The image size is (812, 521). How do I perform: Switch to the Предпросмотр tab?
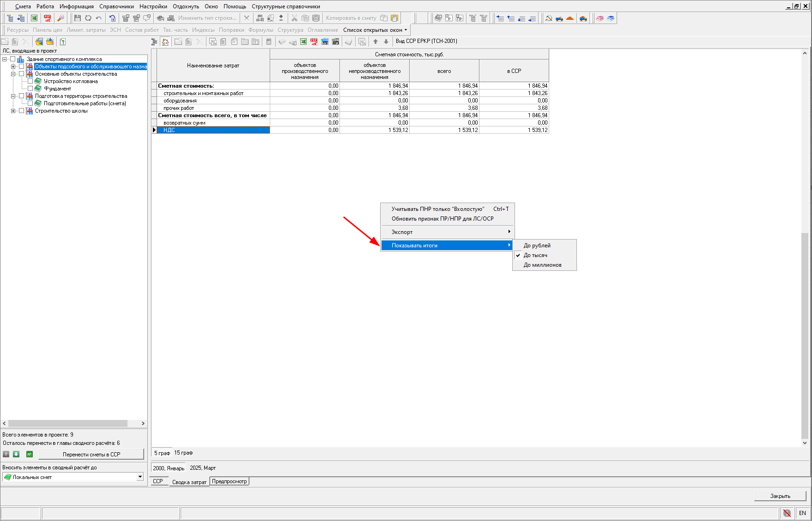[x=230, y=481]
